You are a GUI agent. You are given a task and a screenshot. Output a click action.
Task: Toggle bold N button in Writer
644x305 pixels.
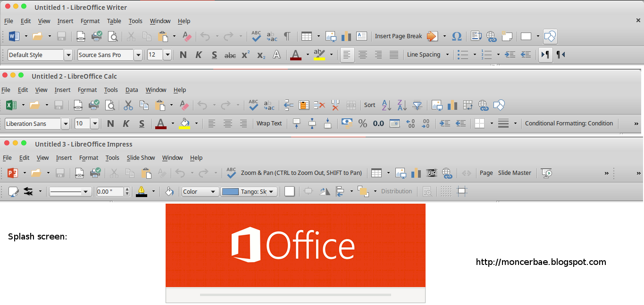coord(183,55)
